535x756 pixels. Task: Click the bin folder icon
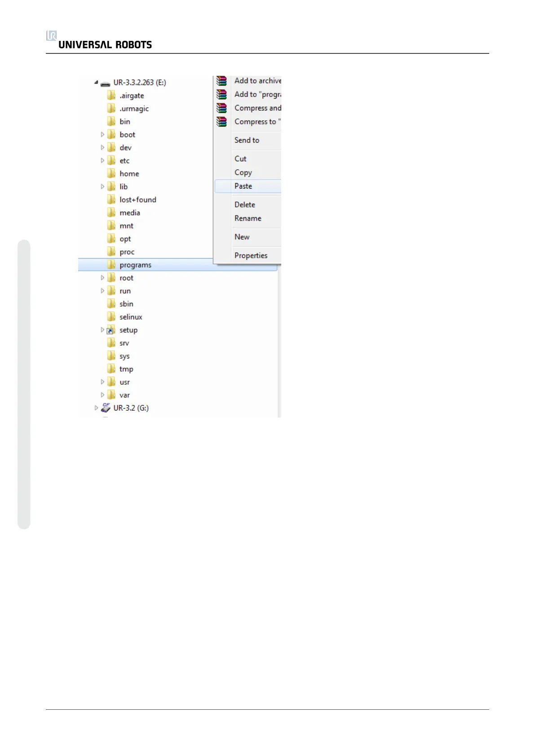(x=111, y=121)
